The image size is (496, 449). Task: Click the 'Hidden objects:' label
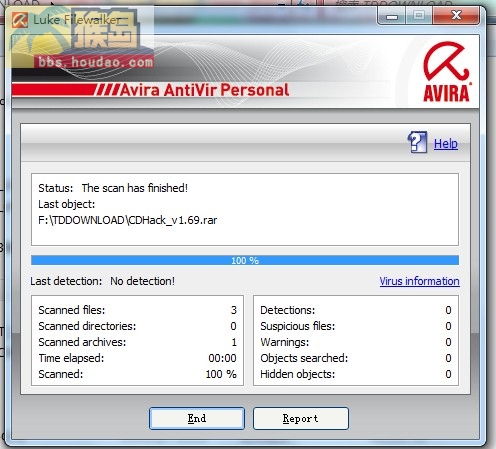click(297, 374)
